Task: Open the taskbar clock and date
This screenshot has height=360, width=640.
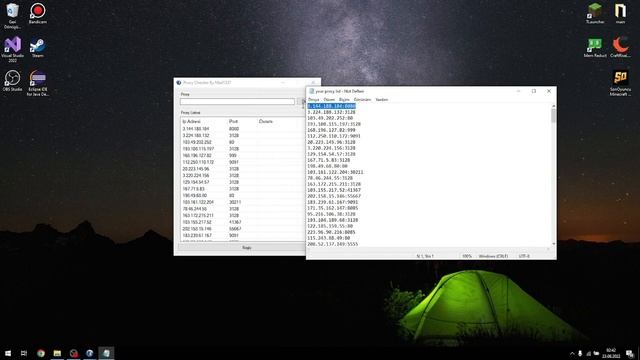Action: 611,353
